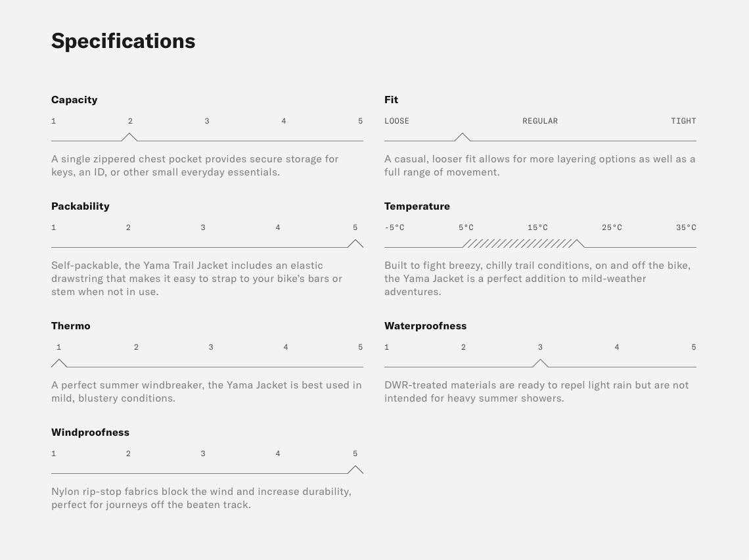
Task: Click the Waterproofness marker at level 3
Action: click(x=540, y=363)
